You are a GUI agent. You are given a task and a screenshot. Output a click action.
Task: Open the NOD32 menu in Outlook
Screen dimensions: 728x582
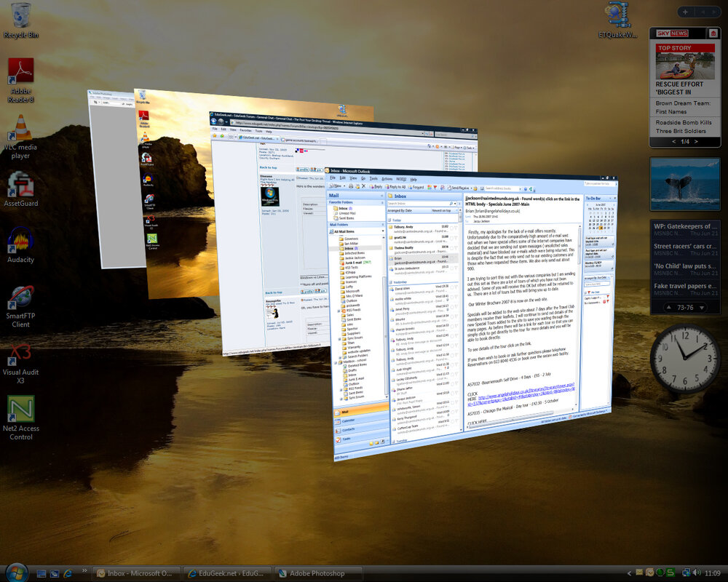(401, 179)
